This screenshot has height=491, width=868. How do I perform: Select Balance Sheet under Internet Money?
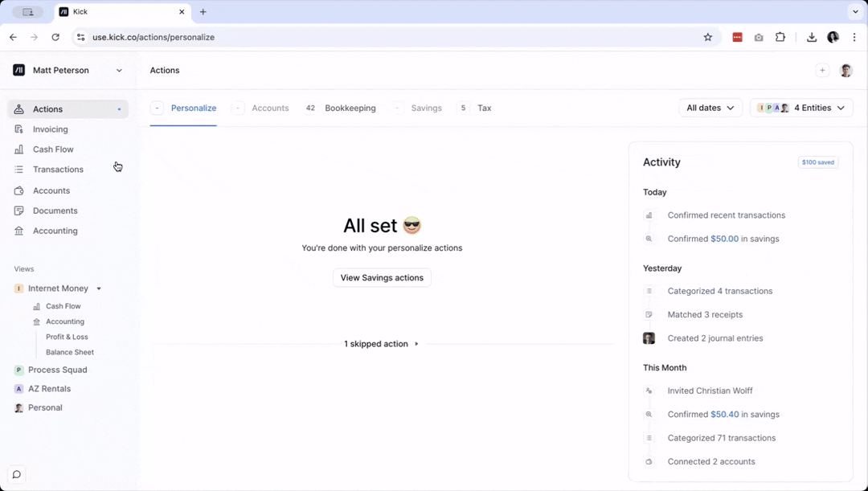(72, 352)
